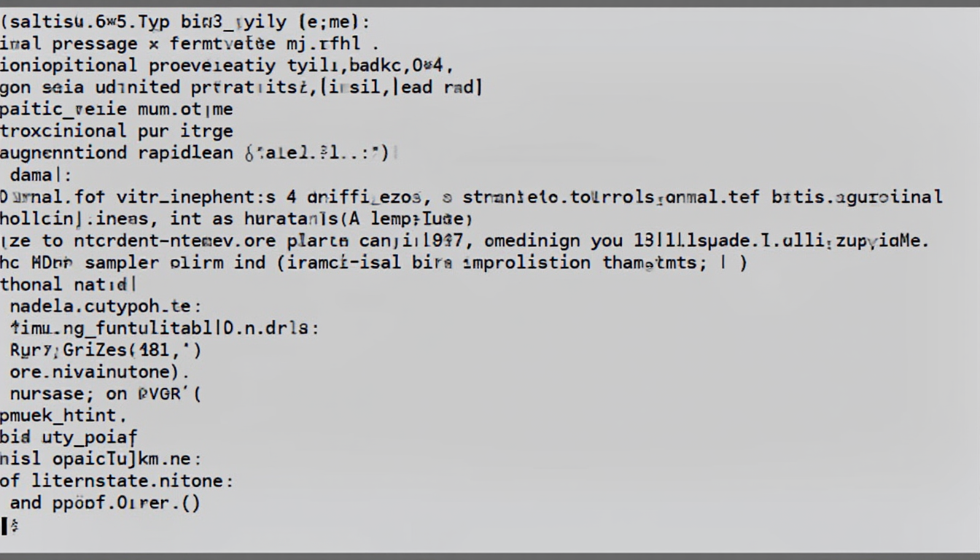
Task: Click the terminal cursor prompt at bottom
Action: 10,525
